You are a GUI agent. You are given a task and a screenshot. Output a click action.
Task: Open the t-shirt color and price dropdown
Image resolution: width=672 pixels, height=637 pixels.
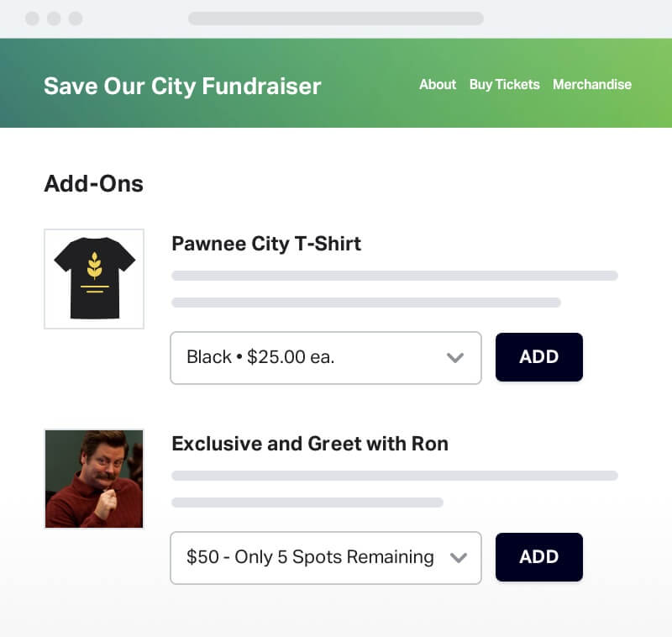(325, 358)
